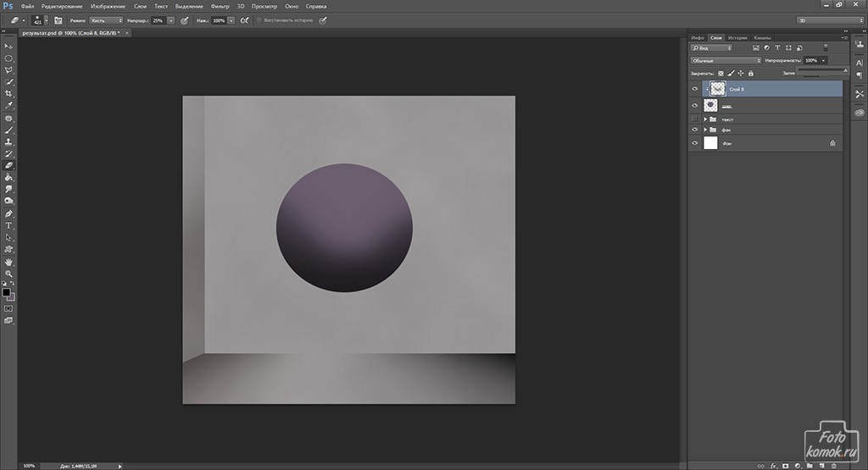The width and height of the screenshot is (868, 470).
Task: Select the Eraser tool in the toolbox
Action: tap(8, 165)
